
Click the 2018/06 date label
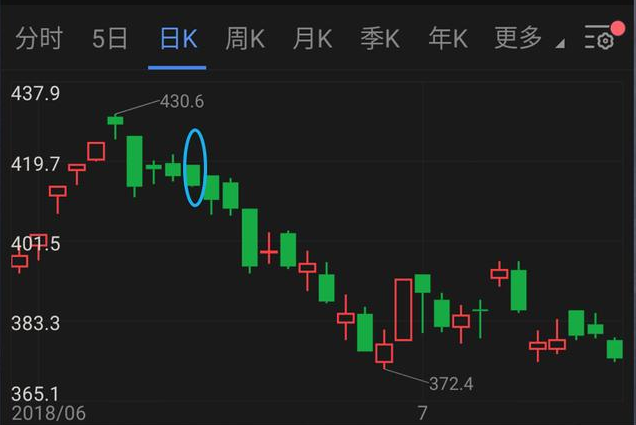click(49, 413)
